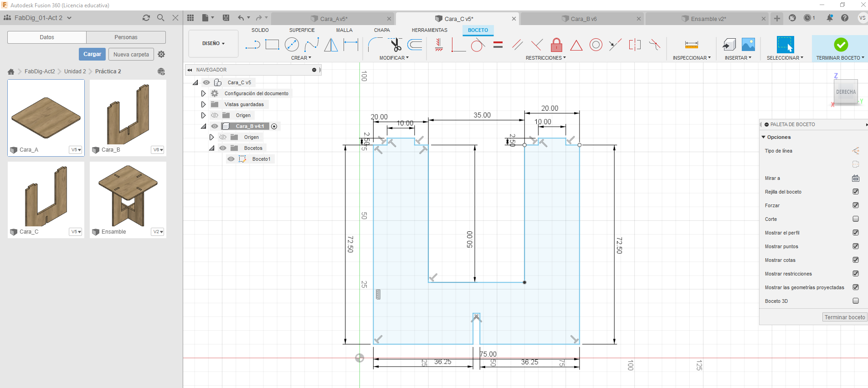868x388 pixels.
Task: Apply the Parallel constraint
Action: 517,45
